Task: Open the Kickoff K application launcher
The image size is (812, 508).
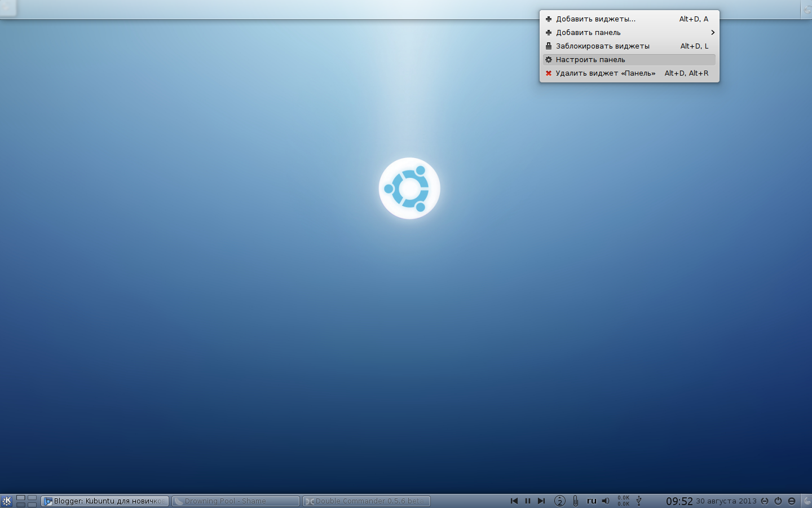Action: pyautogui.click(x=7, y=501)
